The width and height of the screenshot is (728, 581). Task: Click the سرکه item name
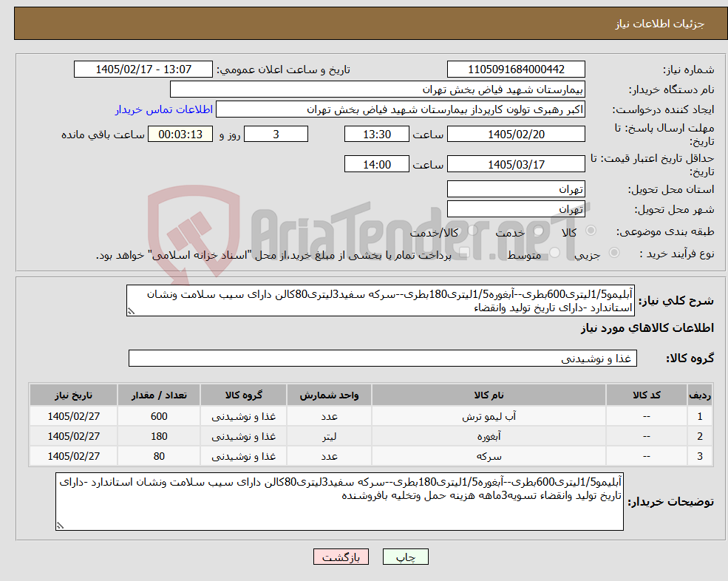(489, 457)
